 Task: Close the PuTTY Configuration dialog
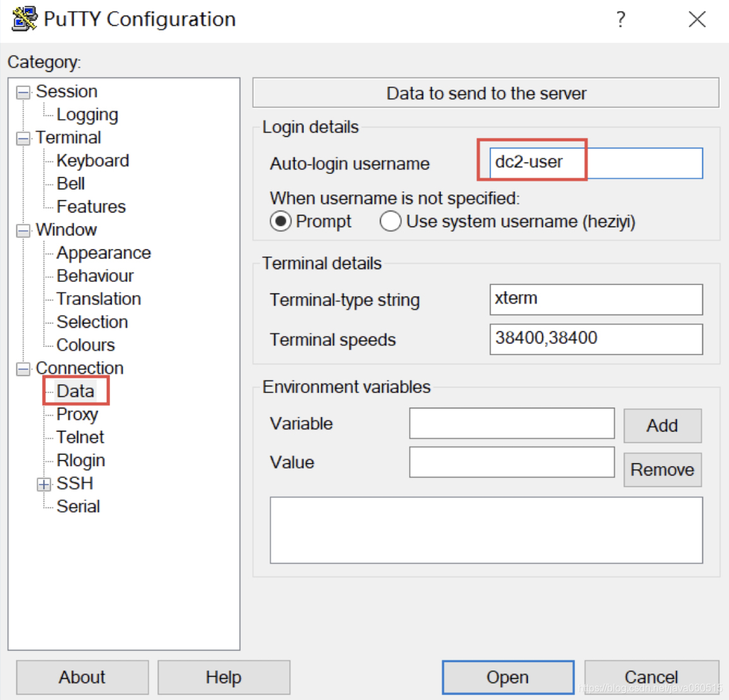(x=697, y=20)
